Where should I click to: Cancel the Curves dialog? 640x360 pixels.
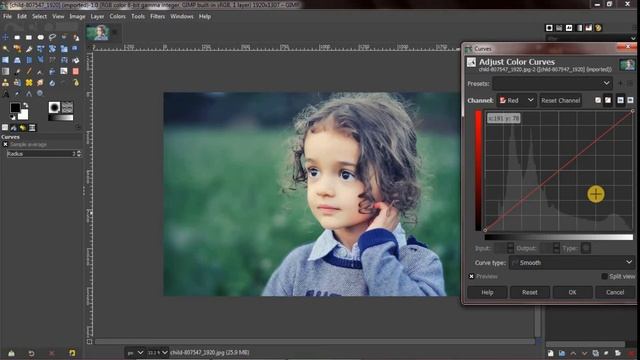click(615, 292)
